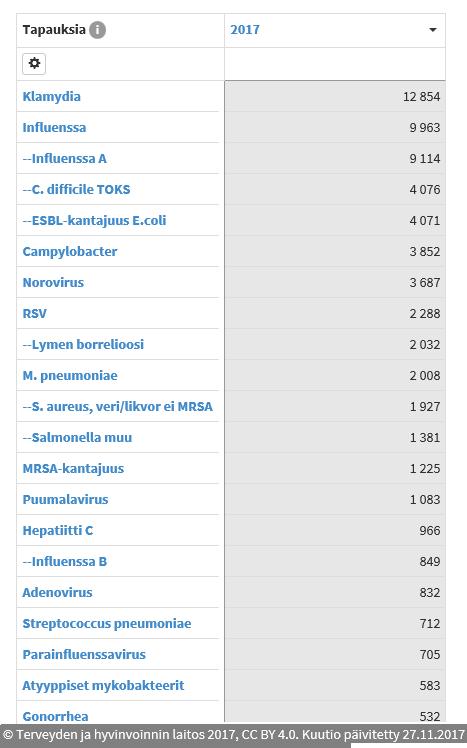Screen dimensions: 467x748
Task: Open --S. aureus, veri/likvor ei MRSA
Action: pos(117,406)
